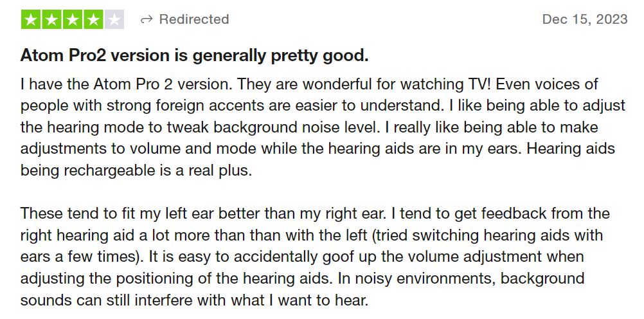Click the second green rating star
The height and width of the screenshot is (319, 644).
[x=51, y=19]
